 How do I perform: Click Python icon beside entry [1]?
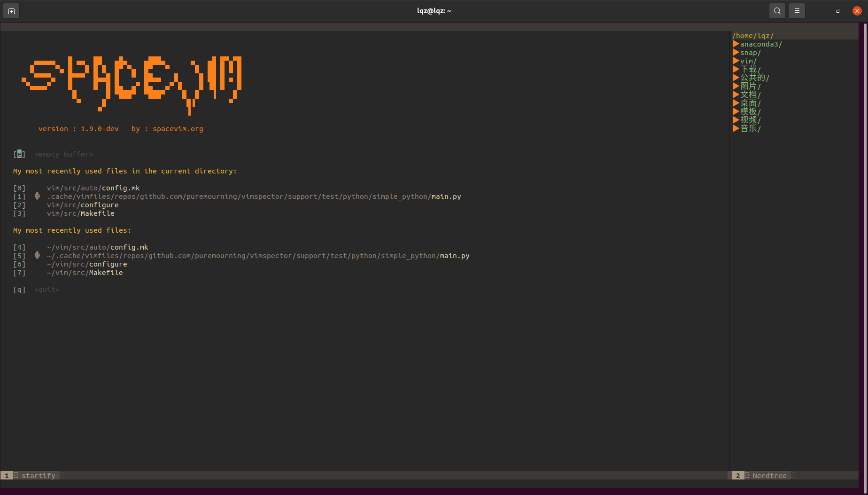coord(37,196)
